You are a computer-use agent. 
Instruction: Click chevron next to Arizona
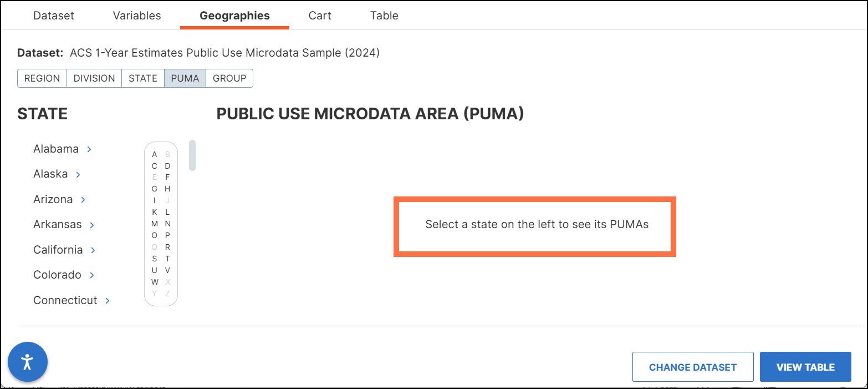pos(83,200)
